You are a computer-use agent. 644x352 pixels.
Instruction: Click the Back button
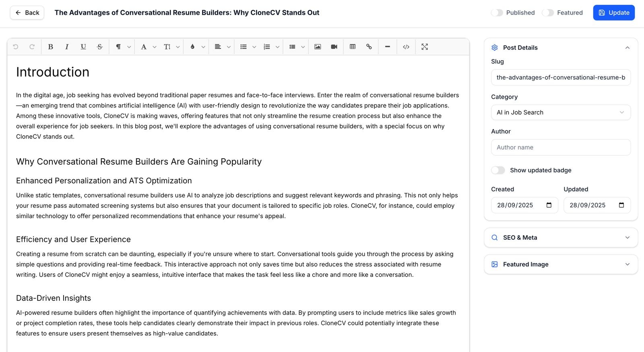click(x=27, y=12)
